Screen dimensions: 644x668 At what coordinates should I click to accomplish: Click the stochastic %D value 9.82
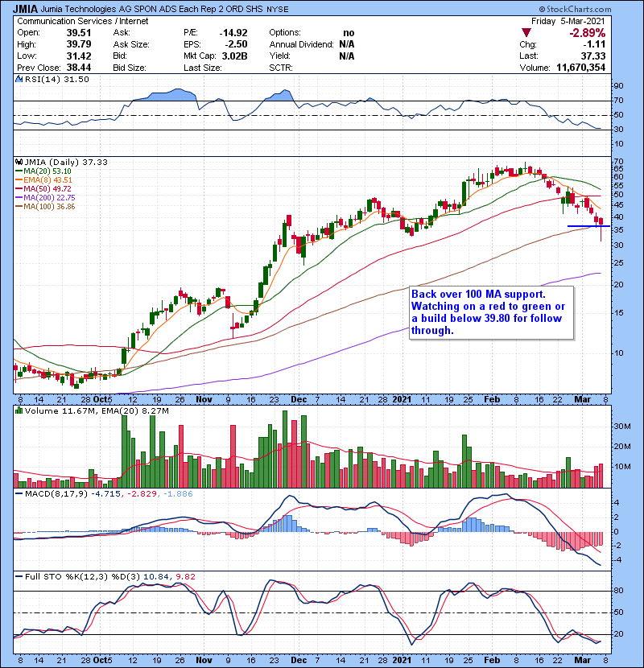click(x=185, y=577)
